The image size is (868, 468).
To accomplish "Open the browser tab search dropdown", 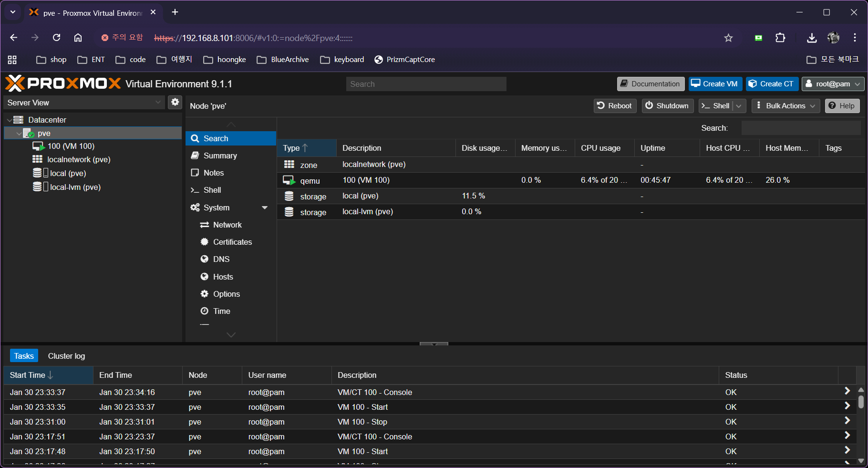I will [x=13, y=12].
